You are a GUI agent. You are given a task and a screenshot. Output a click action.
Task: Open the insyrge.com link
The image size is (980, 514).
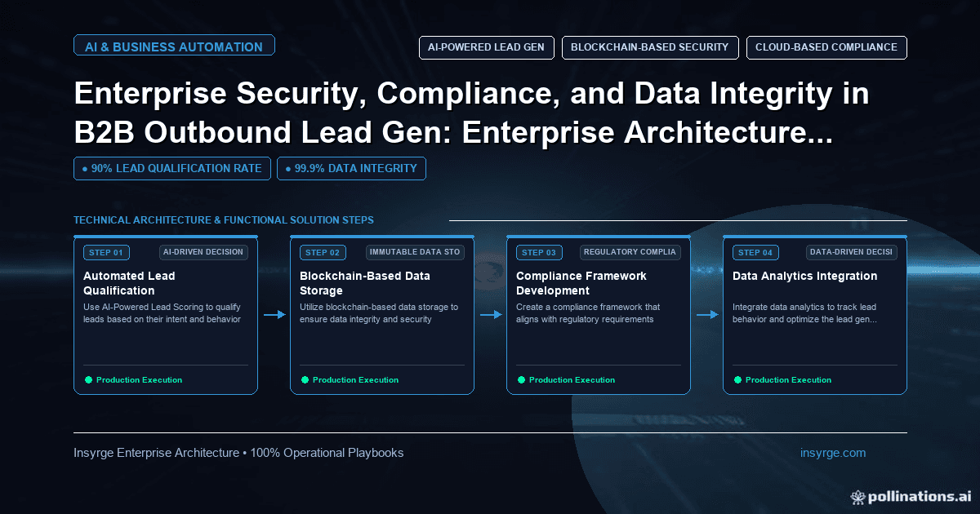click(x=833, y=453)
